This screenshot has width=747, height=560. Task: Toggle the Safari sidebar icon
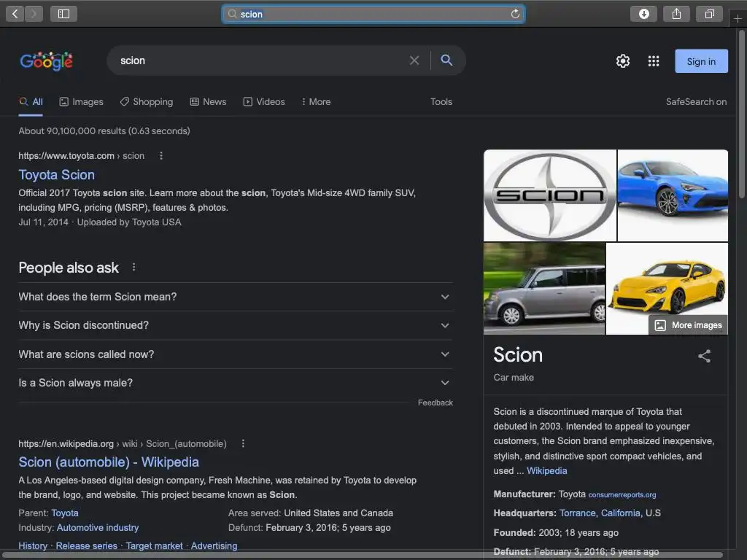[64, 14]
